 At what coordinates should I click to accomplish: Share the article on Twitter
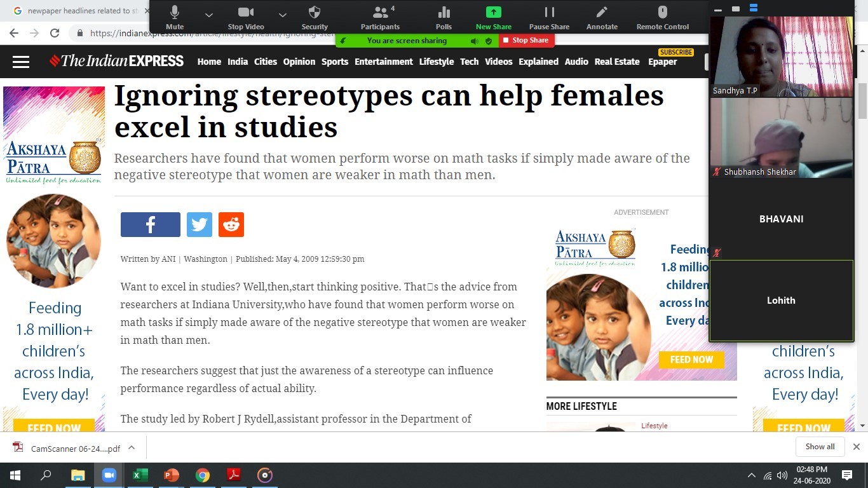200,225
